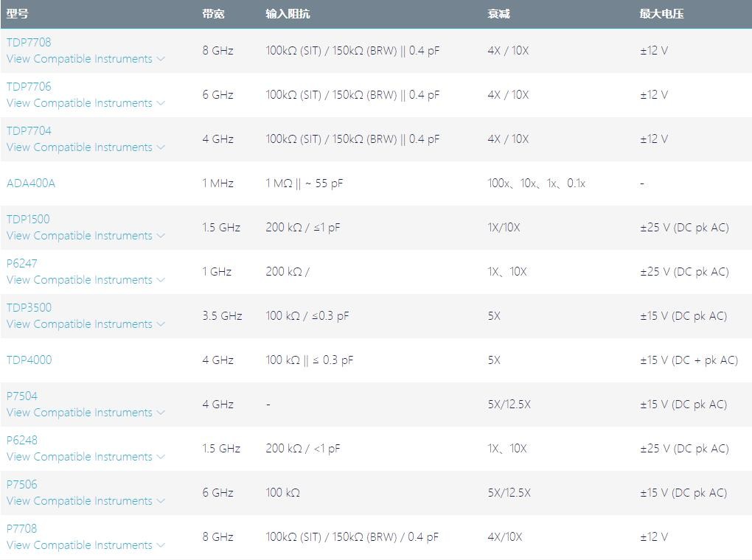Open the P7708 product link

[x=21, y=528]
